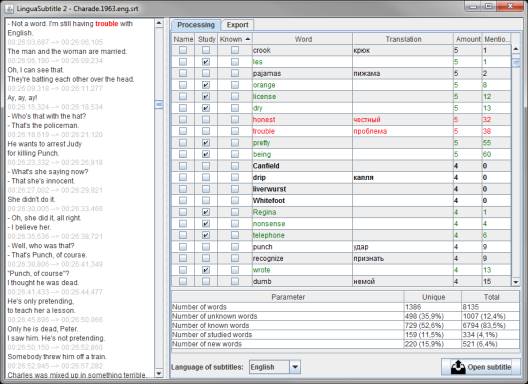Click the word table scrollbar thumb
The width and height of the screenshot is (528, 384).
coord(516,63)
